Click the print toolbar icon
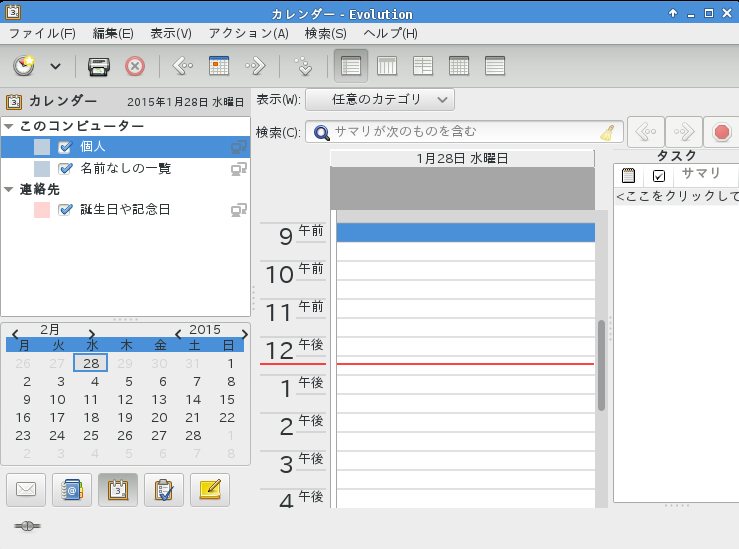Viewport: 739px width, 549px height. 98,67
